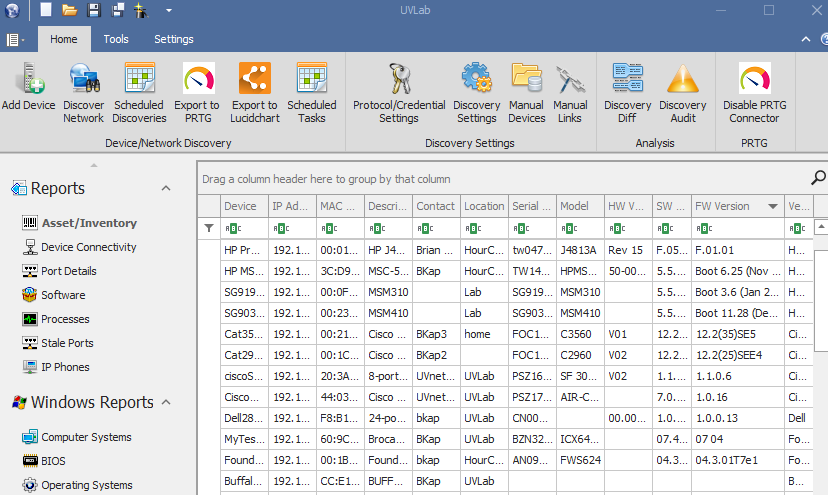Switch to the Settings tab

point(174,39)
